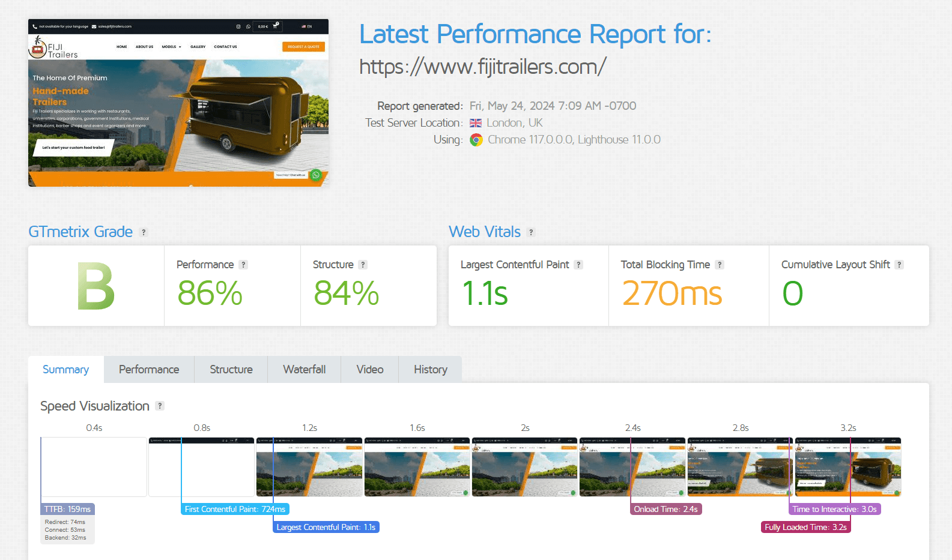Click the Fully Loaded Time: 3.2s marker

tap(806, 527)
